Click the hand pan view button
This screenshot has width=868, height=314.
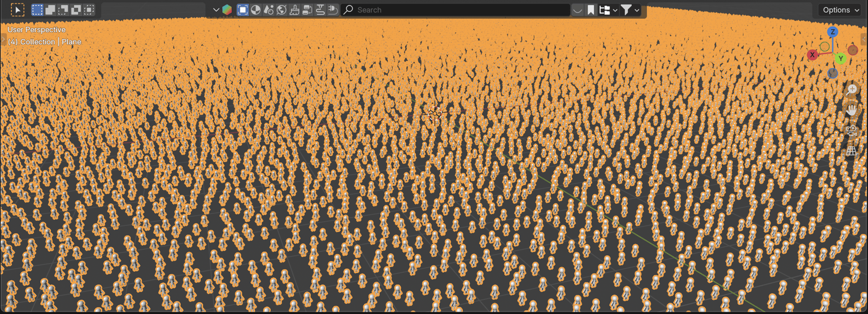852,110
